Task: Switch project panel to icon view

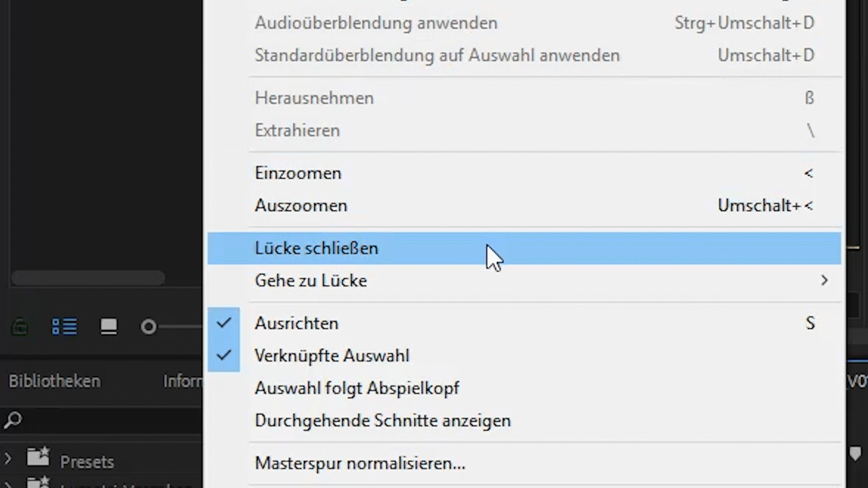Action: tap(108, 326)
